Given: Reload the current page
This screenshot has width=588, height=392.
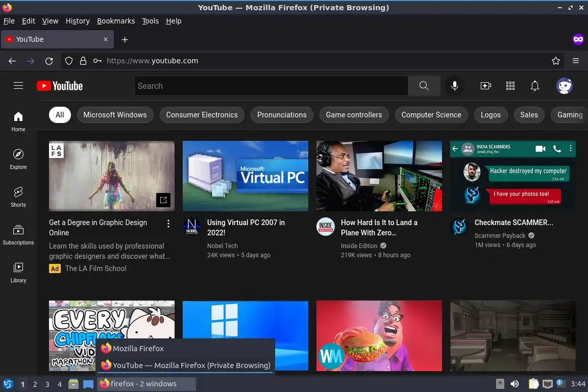Looking at the screenshot, I should tap(49, 61).
